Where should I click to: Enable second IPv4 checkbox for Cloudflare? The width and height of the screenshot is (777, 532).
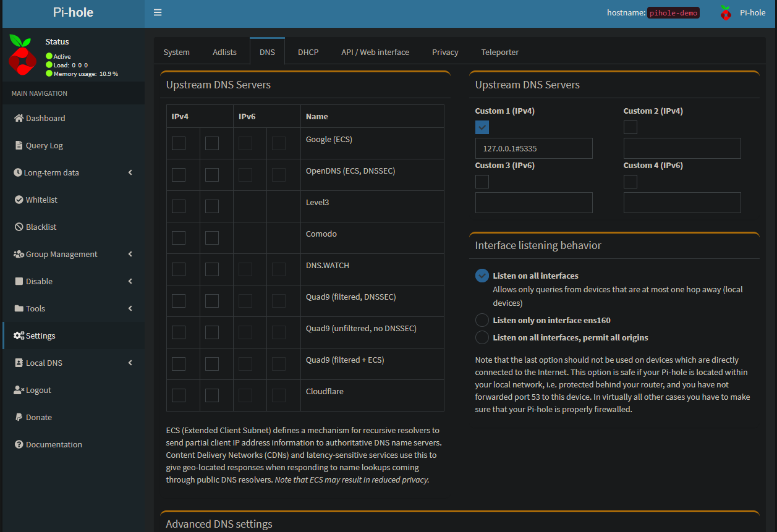coord(212,395)
